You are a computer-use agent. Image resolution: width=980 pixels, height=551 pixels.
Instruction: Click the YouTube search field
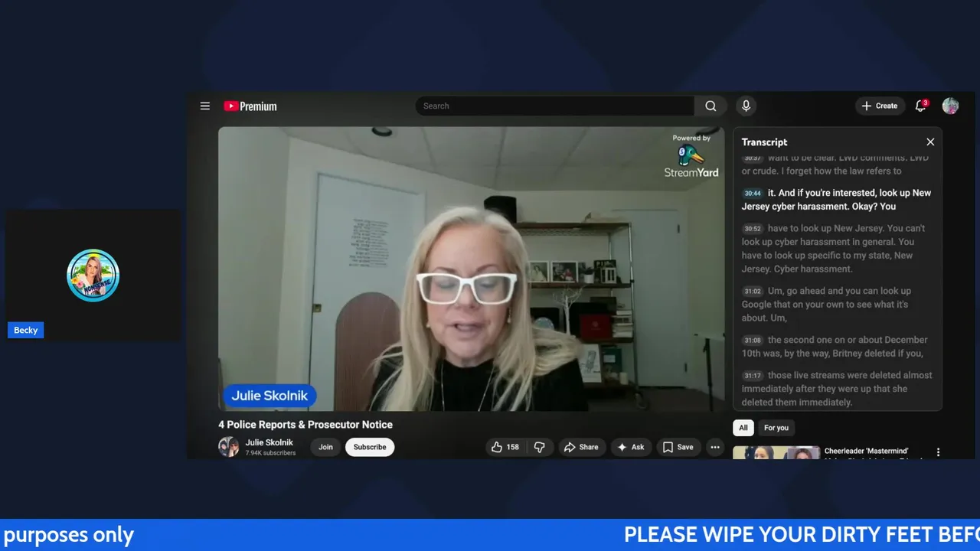click(554, 106)
